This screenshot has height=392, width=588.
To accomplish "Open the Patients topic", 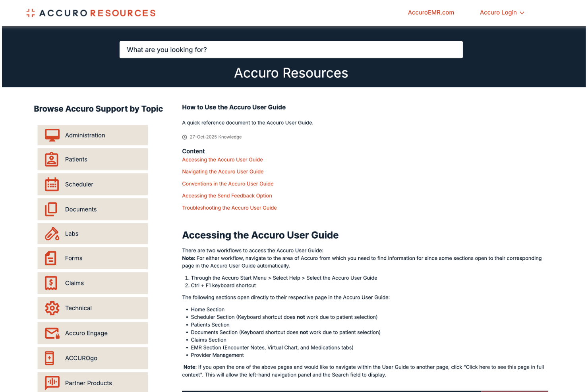I will pos(93,159).
